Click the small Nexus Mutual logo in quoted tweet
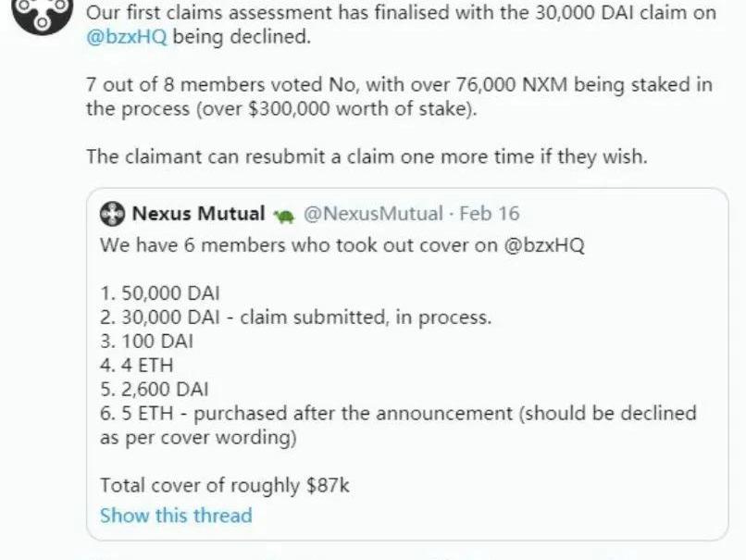 point(112,215)
